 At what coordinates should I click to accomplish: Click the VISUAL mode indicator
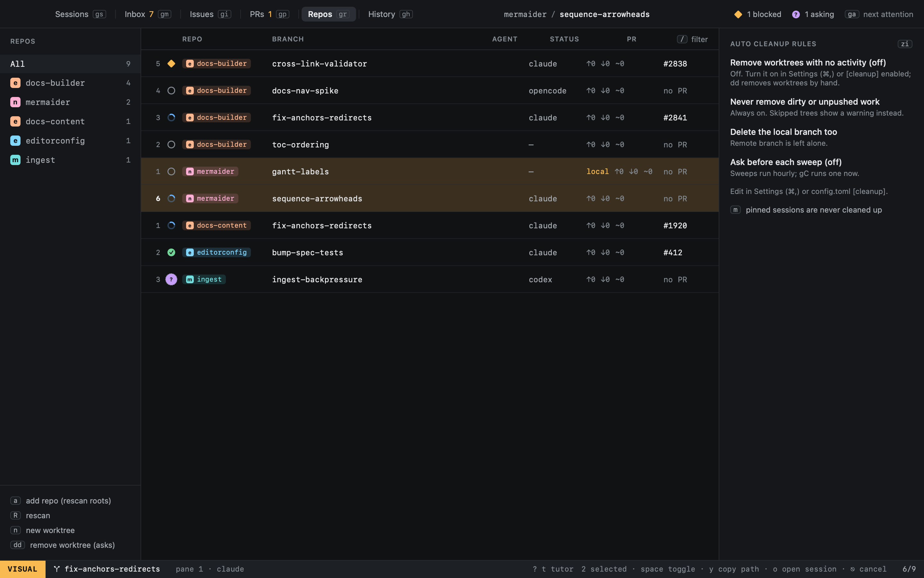click(x=22, y=569)
